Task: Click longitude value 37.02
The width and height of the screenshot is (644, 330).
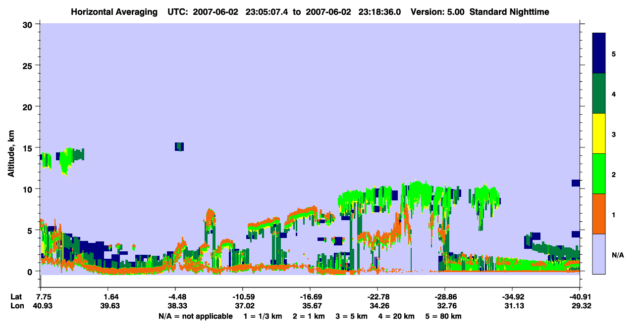Action: [x=245, y=306]
